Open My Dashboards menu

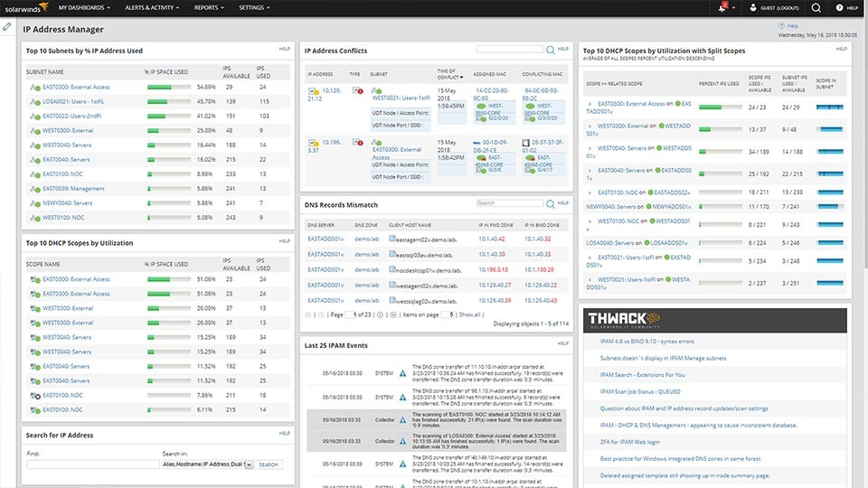click(x=84, y=8)
